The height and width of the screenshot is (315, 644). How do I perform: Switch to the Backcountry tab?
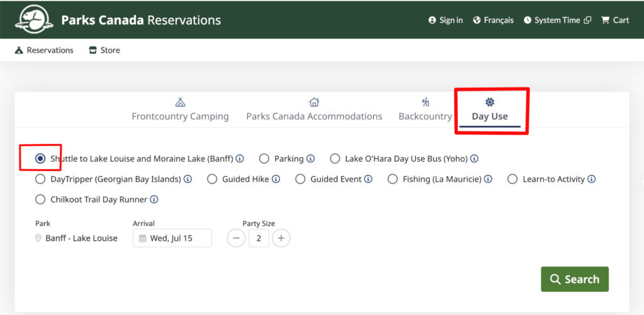425,109
